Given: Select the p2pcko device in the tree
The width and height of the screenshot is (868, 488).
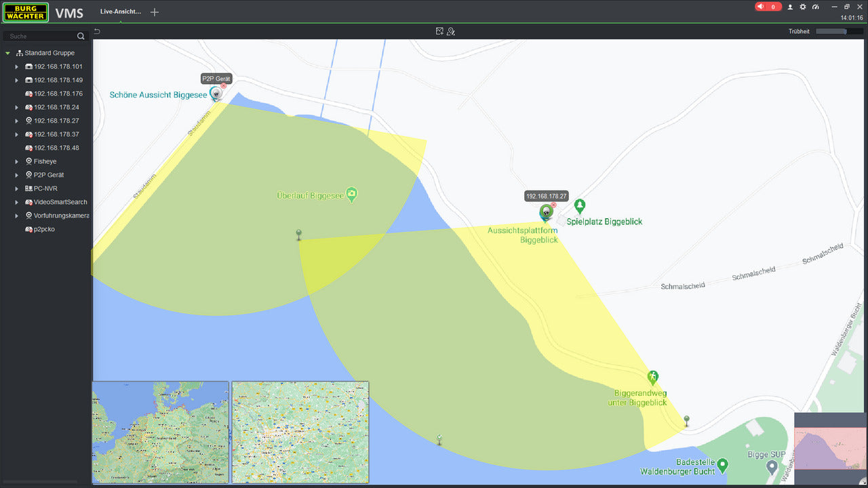Looking at the screenshot, I should [x=43, y=229].
